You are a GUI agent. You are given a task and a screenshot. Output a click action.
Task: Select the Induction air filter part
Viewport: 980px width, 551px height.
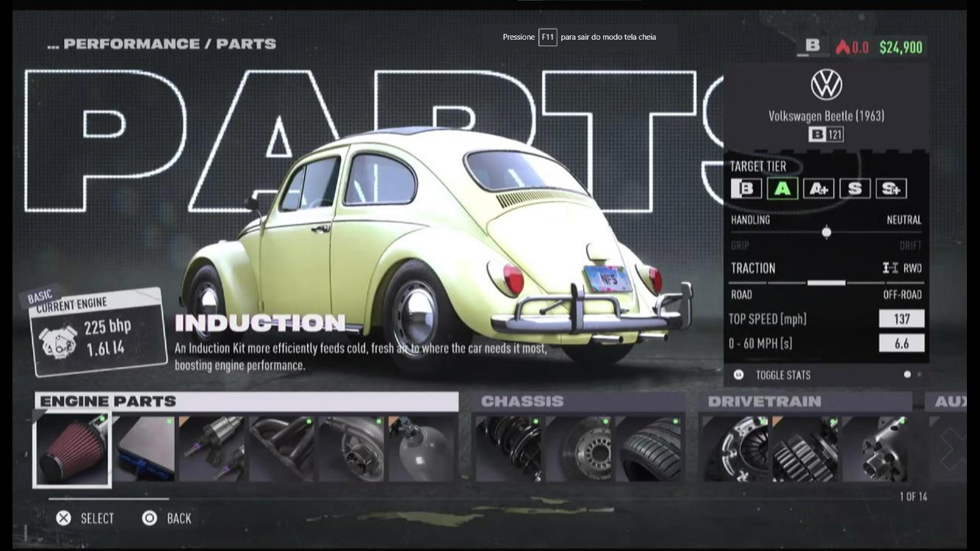pyautogui.click(x=72, y=450)
